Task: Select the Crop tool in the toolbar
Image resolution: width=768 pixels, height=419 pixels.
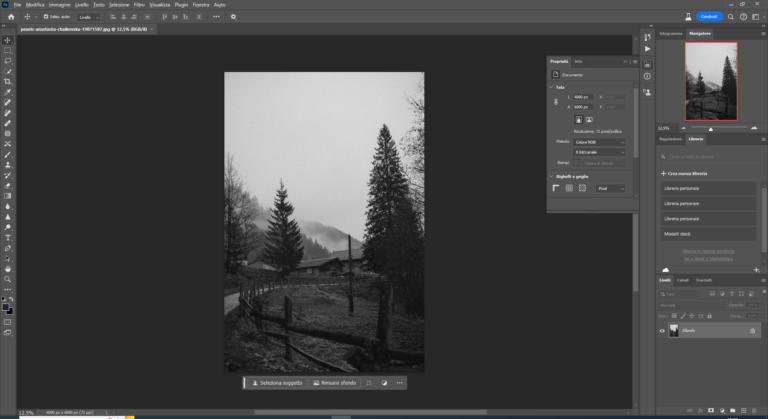Action: [8, 81]
